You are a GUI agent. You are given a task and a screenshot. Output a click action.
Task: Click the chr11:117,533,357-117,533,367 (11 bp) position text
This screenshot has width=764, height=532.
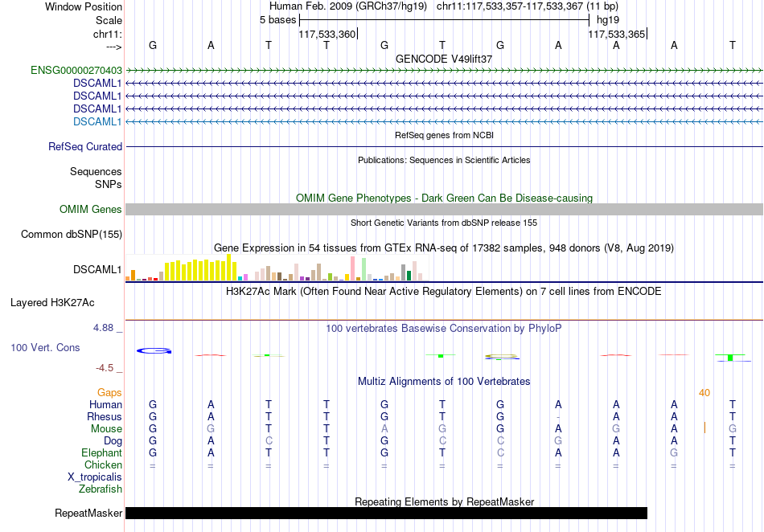tap(528, 6)
